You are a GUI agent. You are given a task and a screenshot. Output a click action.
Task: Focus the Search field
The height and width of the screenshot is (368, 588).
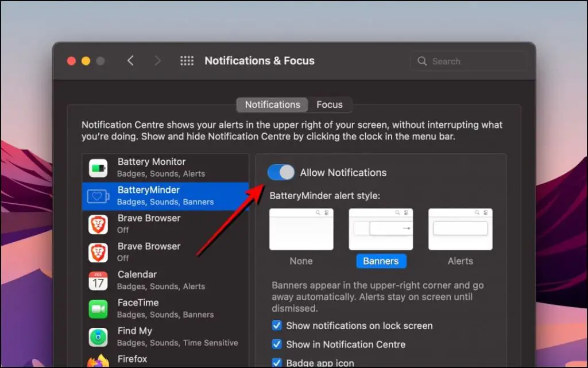[469, 61]
